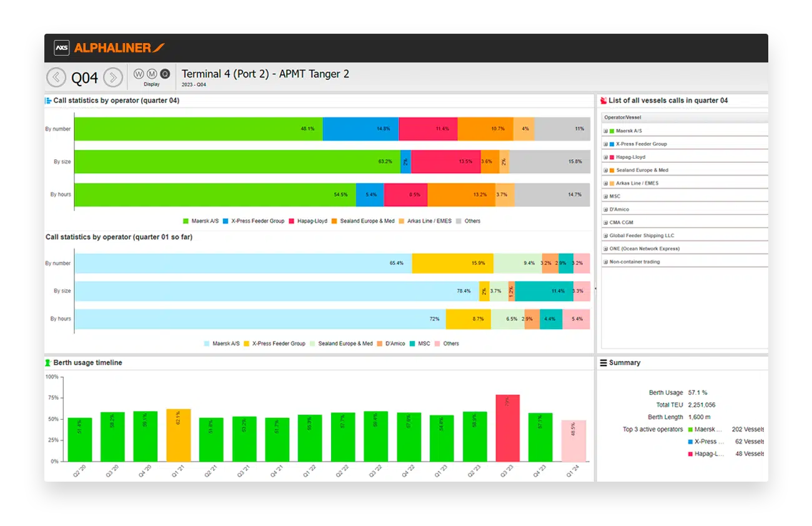The image size is (812, 526).
Task: Click the 202 Vessels count
Action: [748, 430]
